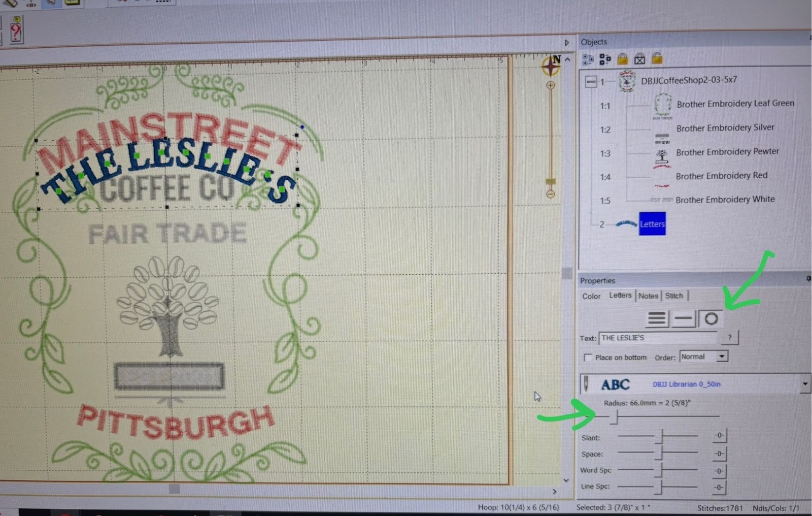
Task: Select the circle text layout button
Action: coord(711,319)
